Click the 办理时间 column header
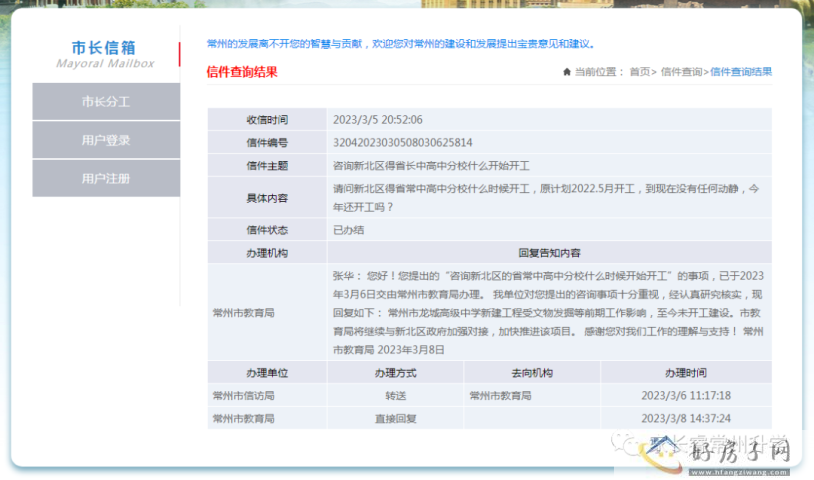This screenshot has width=814, height=480. pyautogui.click(x=686, y=373)
